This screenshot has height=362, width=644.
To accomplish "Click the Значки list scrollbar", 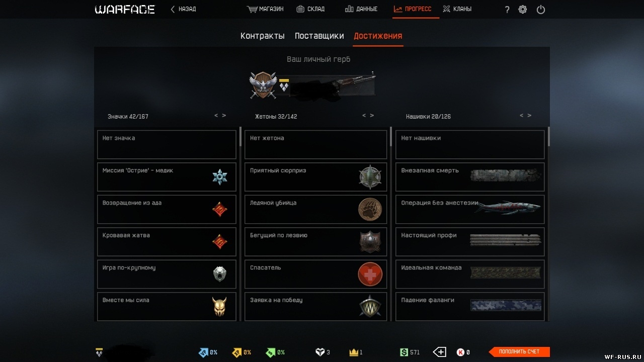I will tap(240, 136).
